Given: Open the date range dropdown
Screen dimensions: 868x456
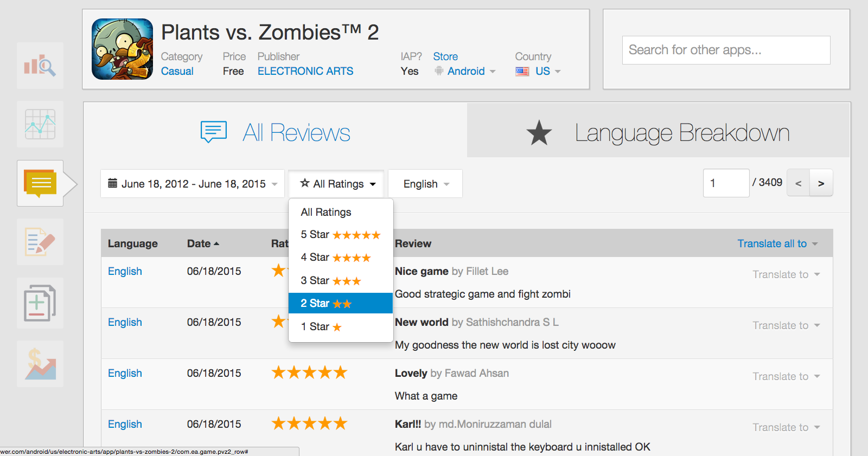Looking at the screenshot, I should pos(193,184).
